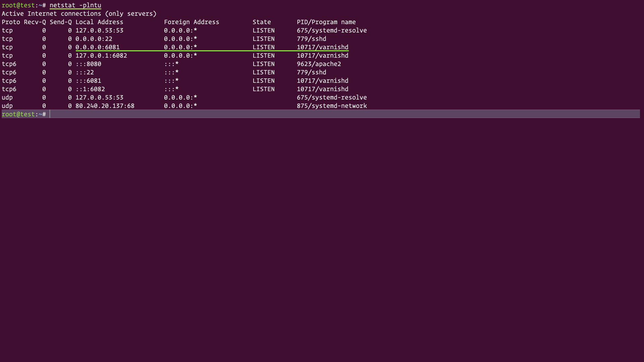
Task: Click the Send-Q column header
Action: [x=61, y=22]
